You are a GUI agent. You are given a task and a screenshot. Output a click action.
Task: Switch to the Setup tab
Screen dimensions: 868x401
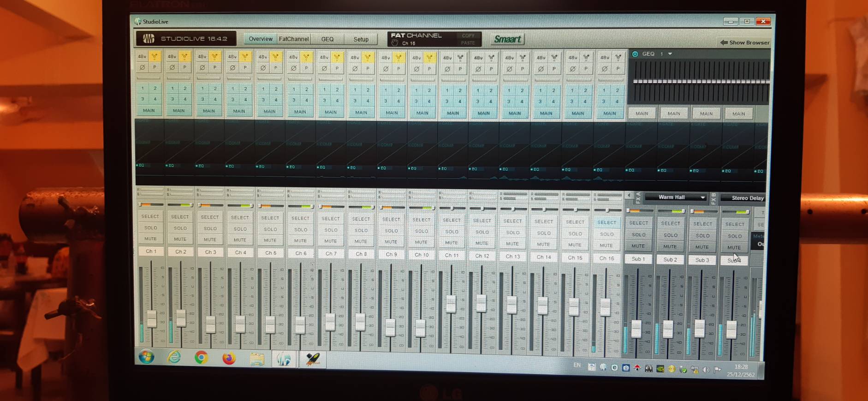click(361, 39)
